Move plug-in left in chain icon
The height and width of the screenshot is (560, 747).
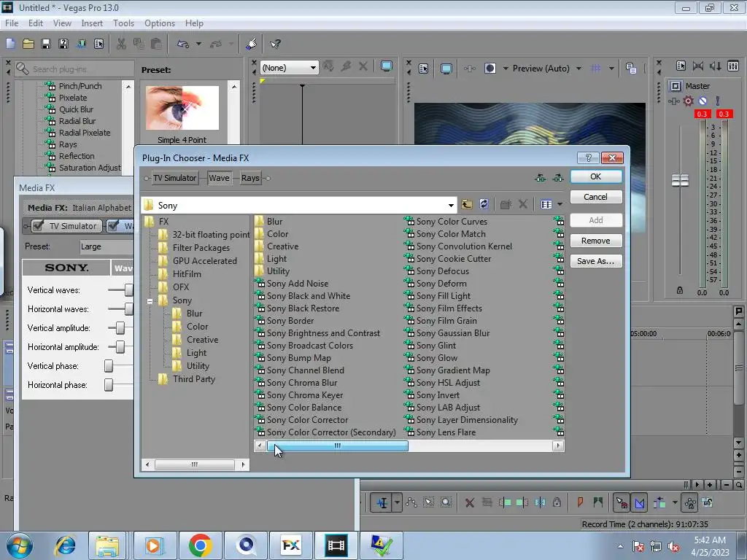click(541, 178)
